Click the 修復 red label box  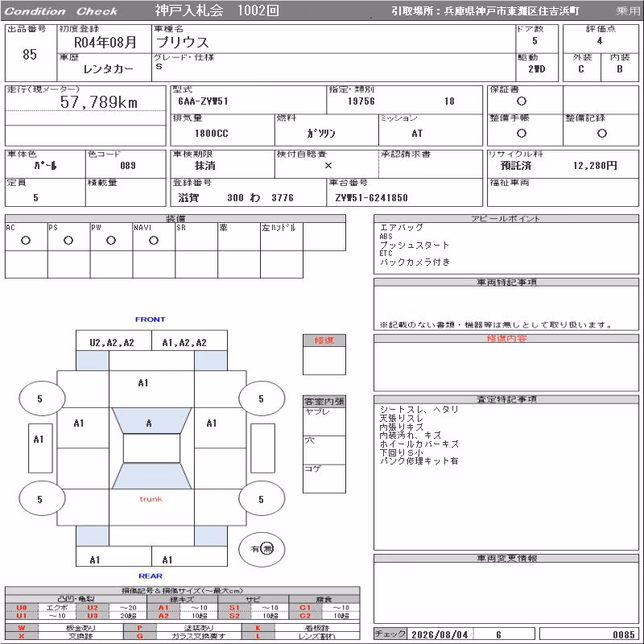[x=324, y=340]
